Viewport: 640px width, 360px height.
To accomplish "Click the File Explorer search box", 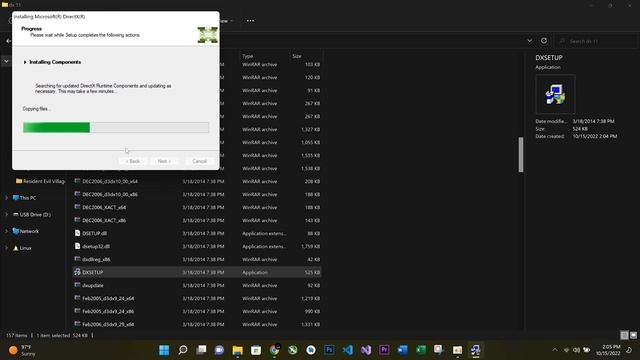I will coord(596,41).
